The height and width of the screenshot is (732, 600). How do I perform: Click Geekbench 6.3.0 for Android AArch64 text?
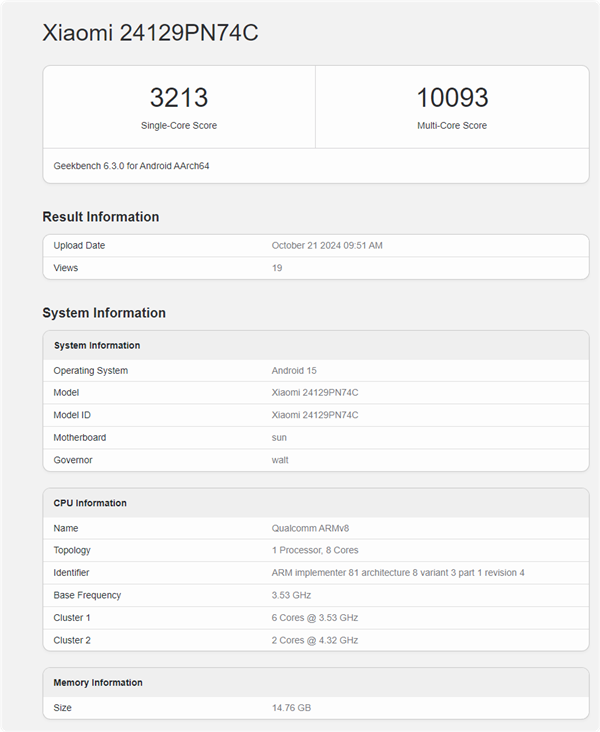pos(131,166)
